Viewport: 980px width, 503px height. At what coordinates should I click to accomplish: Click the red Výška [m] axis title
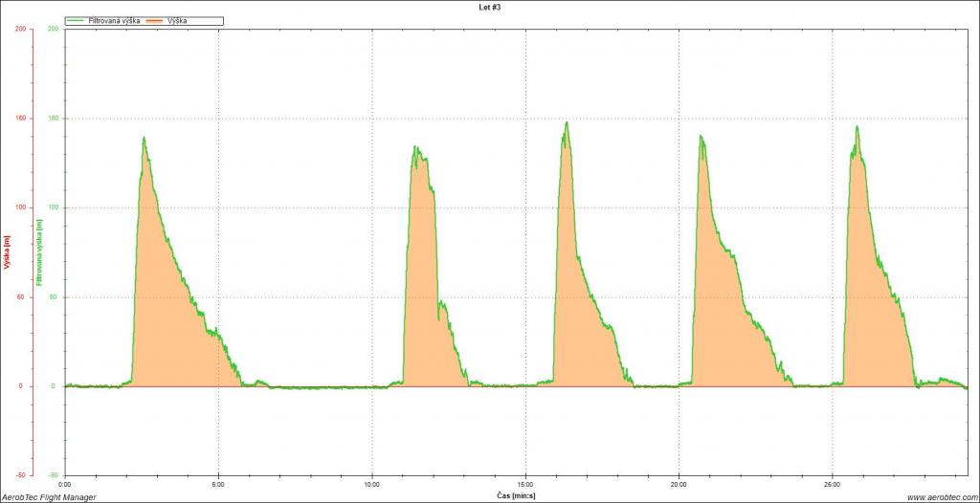[x=7, y=251]
